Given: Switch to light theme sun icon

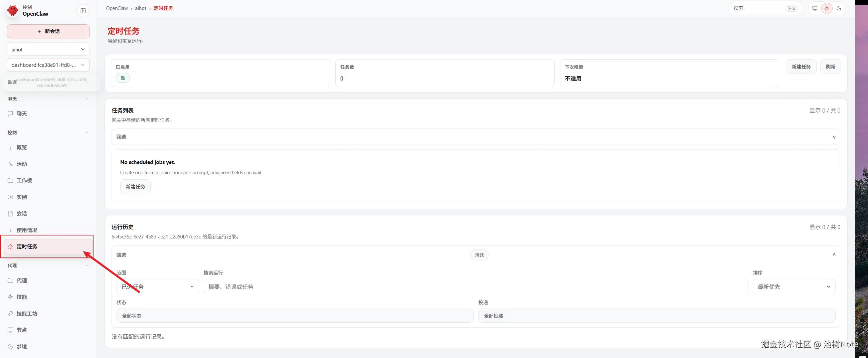Looking at the screenshot, I should 827,8.
